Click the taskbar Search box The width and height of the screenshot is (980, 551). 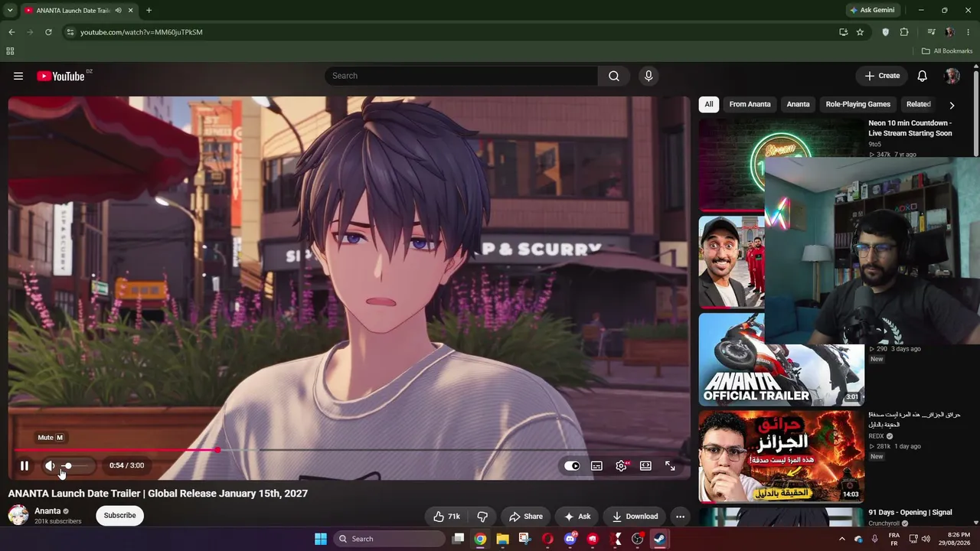coord(390,539)
